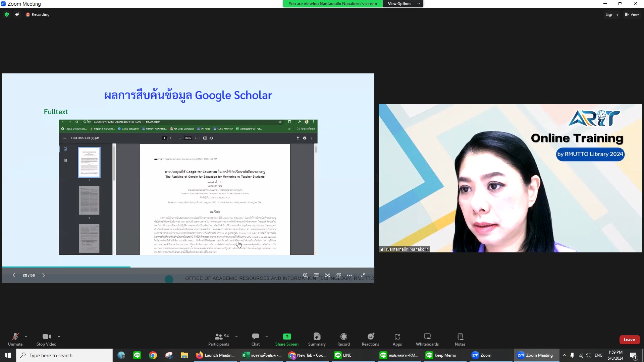This screenshot has height=362, width=644.
Task: Click the PDF fit to page icon
Action: pyautogui.click(x=205, y=138)
